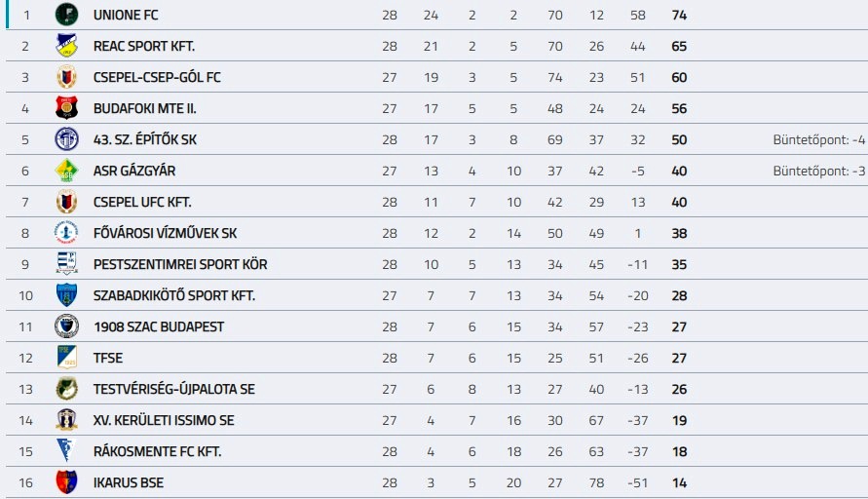Open the Ikarus BSE team badge
This screenshot has width=868, height=499.
(x=66, y=482)
